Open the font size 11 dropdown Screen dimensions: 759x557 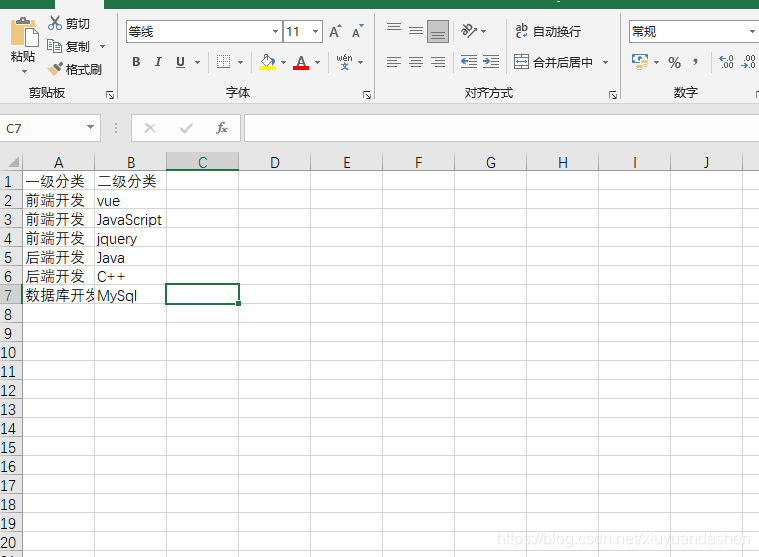click(316, 31)
